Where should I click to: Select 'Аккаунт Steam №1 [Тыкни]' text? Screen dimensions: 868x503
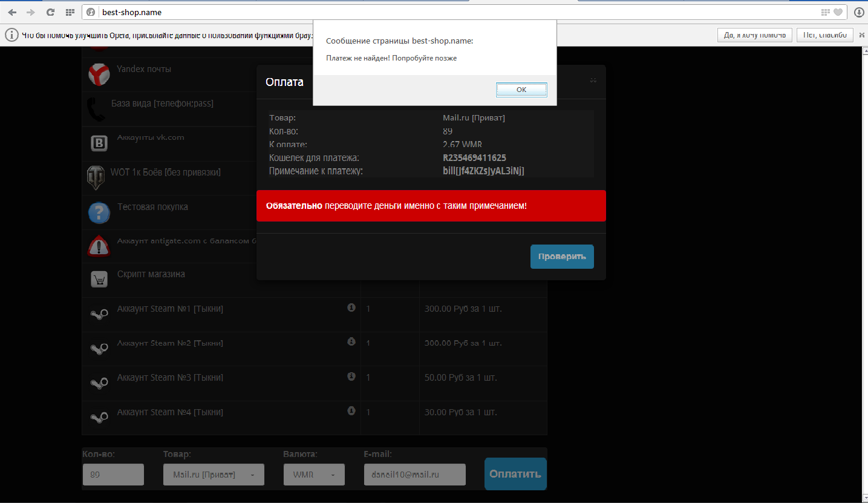click(170, 309)
